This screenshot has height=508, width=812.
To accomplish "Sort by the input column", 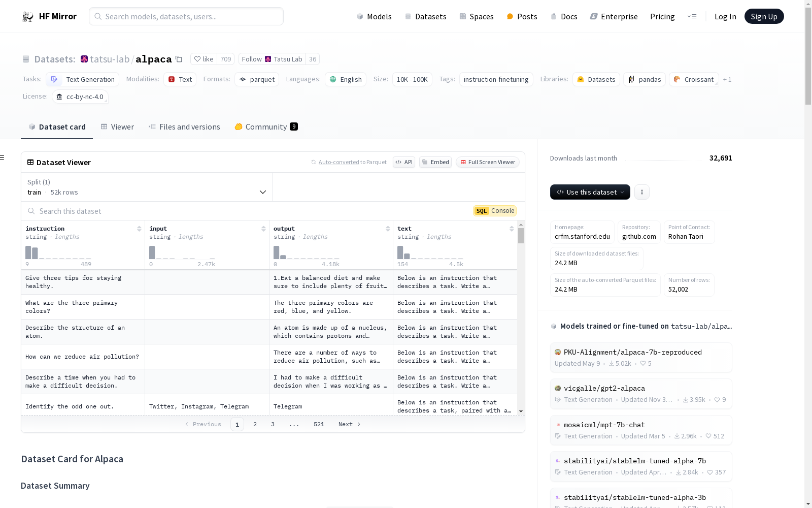I will (x=263, y=229).
